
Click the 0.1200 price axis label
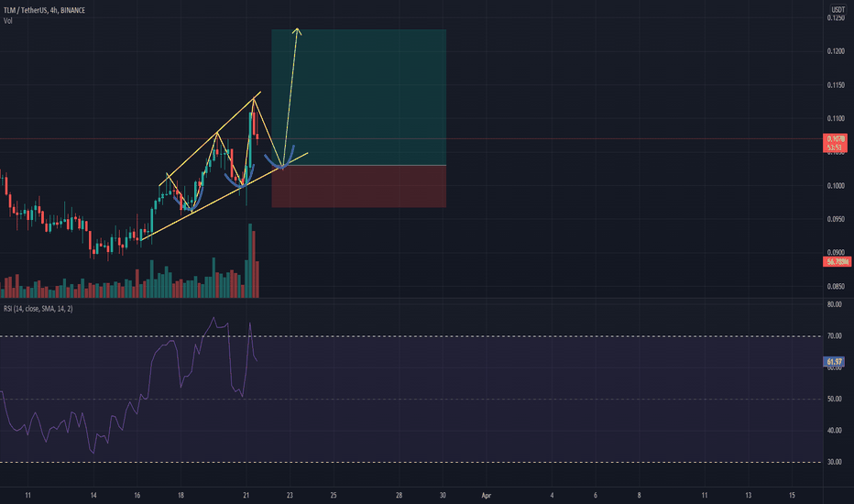836,51
